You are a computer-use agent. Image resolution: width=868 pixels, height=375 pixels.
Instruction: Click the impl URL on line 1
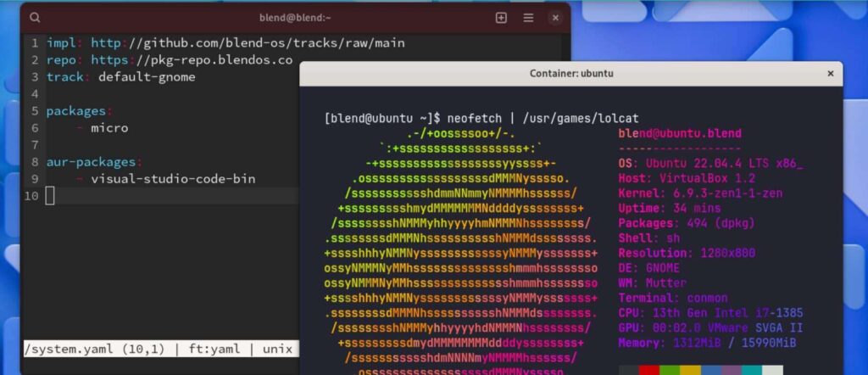tap(248, 42)
